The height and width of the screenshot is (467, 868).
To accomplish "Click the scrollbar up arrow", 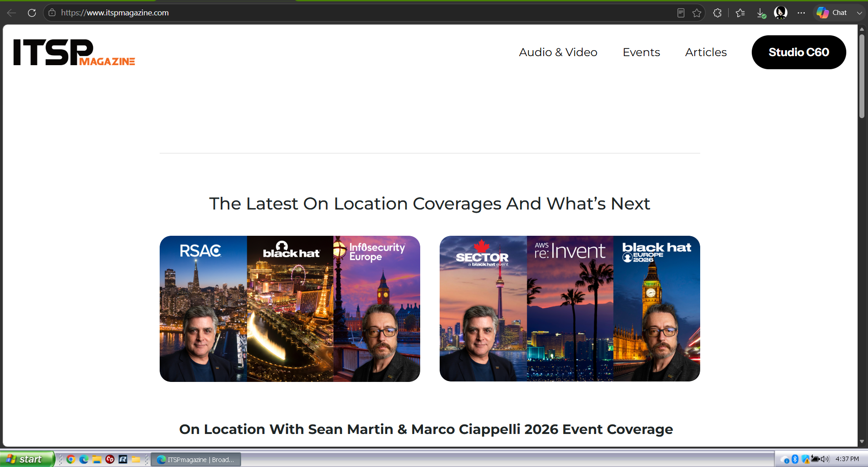I will [x=862, y=29].
